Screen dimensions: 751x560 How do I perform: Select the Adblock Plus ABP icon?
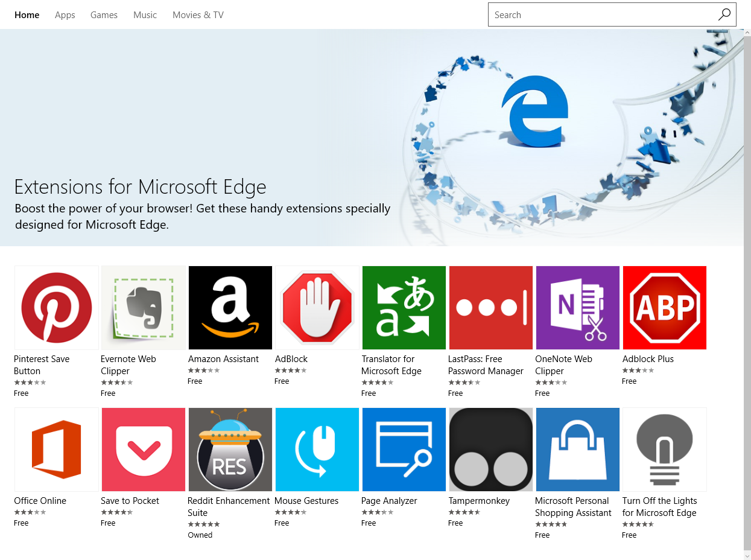click(x=665, y=308)
